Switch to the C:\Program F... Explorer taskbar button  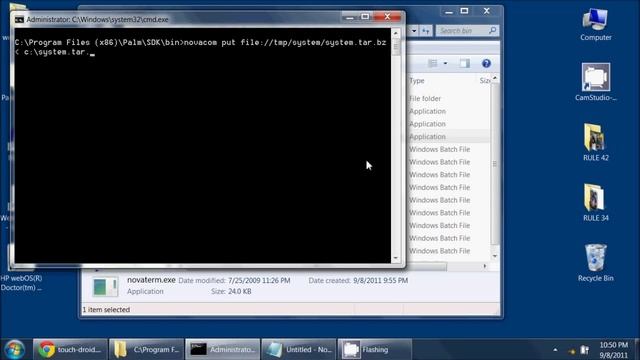[x=146, y=349]
